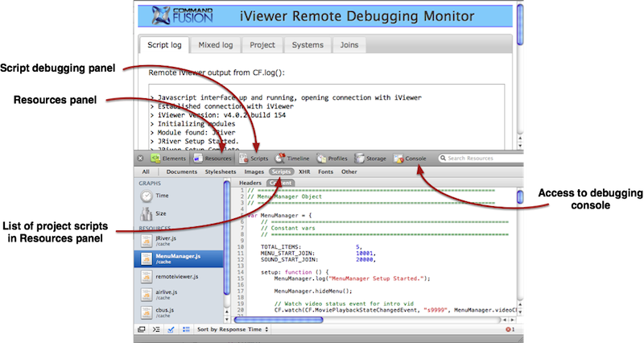The image size is (644, 343).
Task: Select the airlive.js file icon
Action: pos(147,295)
